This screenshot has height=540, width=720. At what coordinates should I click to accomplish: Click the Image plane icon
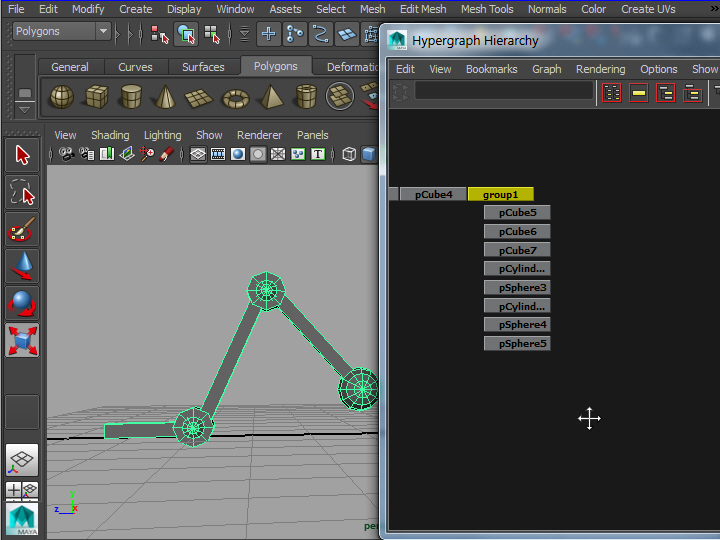pos(127,154)
